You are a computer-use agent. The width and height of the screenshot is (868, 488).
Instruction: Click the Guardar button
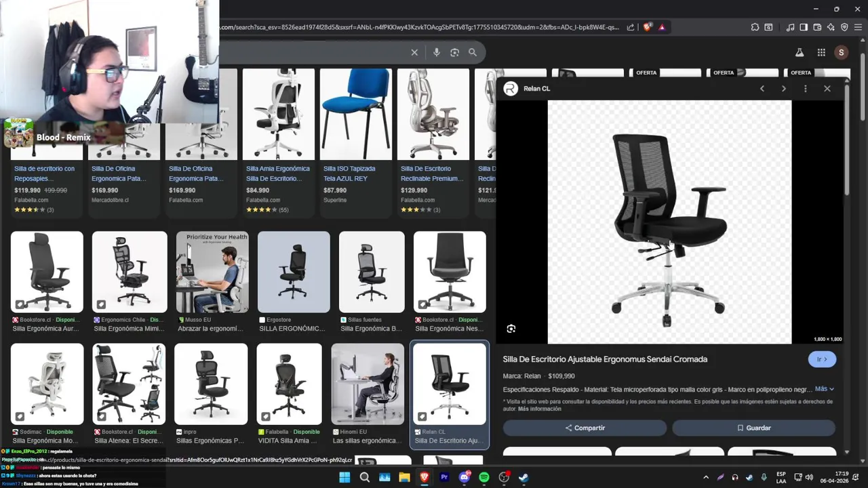pyautogui.click(x=753, y=428)
